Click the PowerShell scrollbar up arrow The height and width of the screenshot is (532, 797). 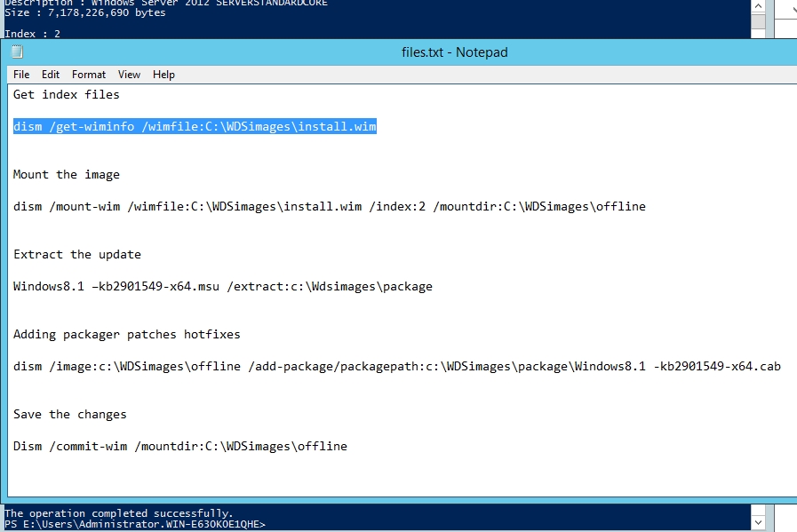(x=757, y=8)
